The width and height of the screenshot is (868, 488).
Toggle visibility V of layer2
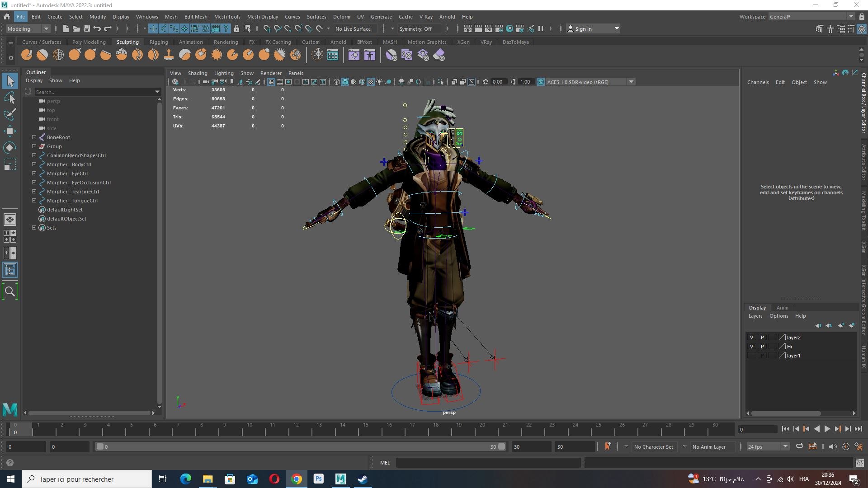tap(751, 338)
